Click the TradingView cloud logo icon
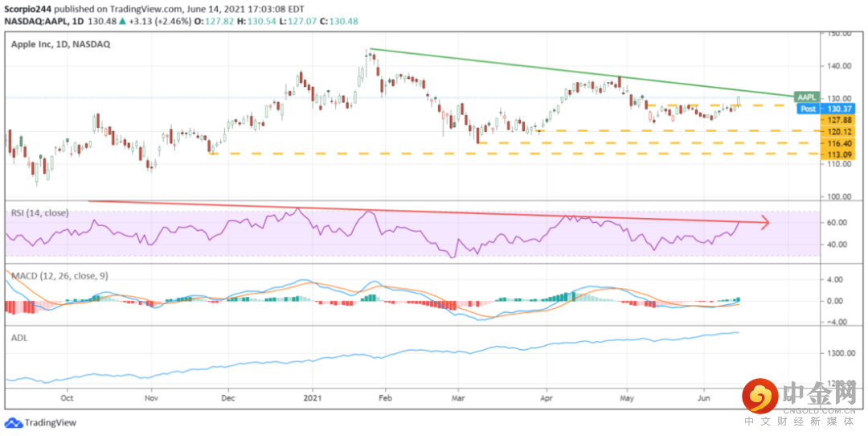 [x=14, y=422]
